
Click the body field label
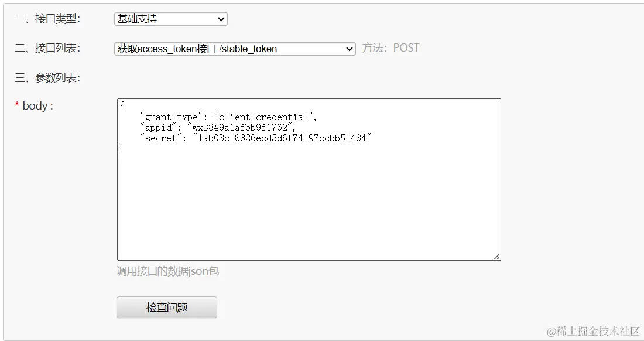point(34,106)
